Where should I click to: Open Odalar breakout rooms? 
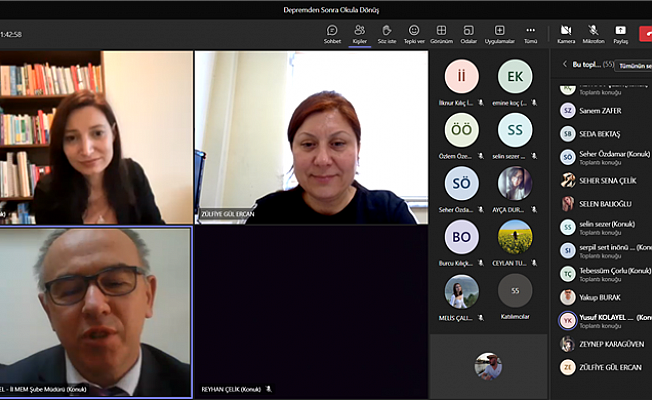(468, 33)
